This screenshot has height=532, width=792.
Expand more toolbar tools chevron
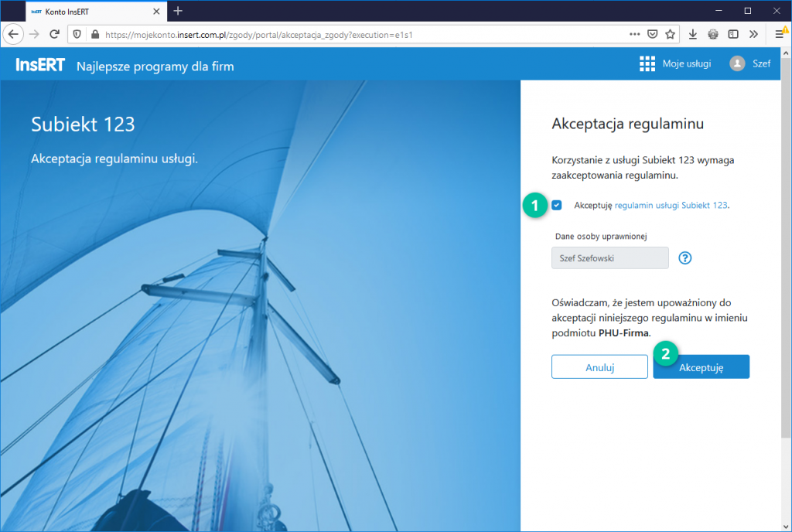click(x=753, y=34)
